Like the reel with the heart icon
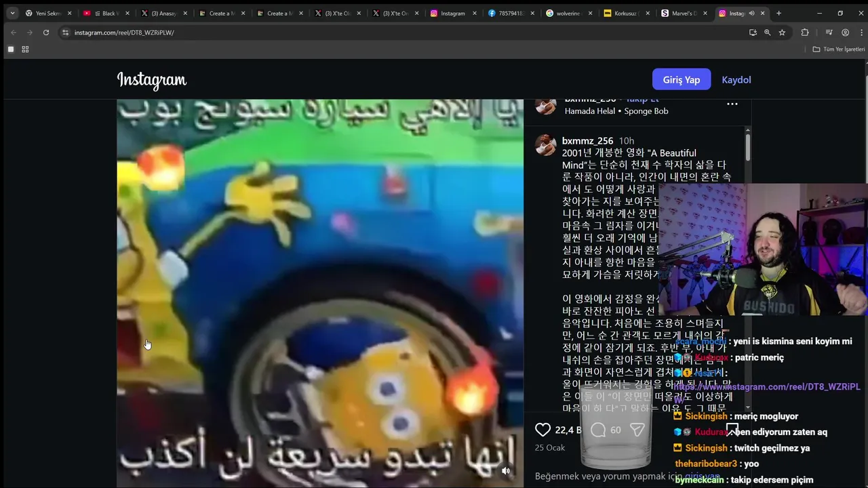This screenshot has width=868, height=488. 543,430
